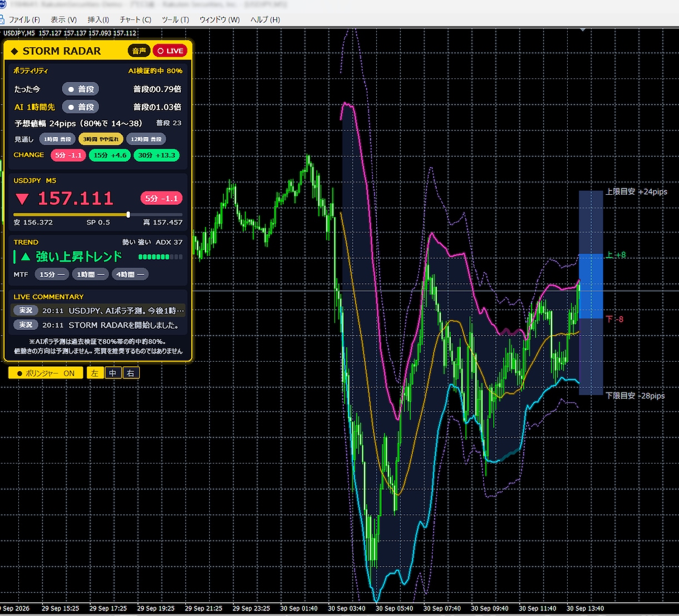The height and width of the screenshot is (616, 679).
Task: Toggle the red LIVE indicator button
Action: pos(170,51)
